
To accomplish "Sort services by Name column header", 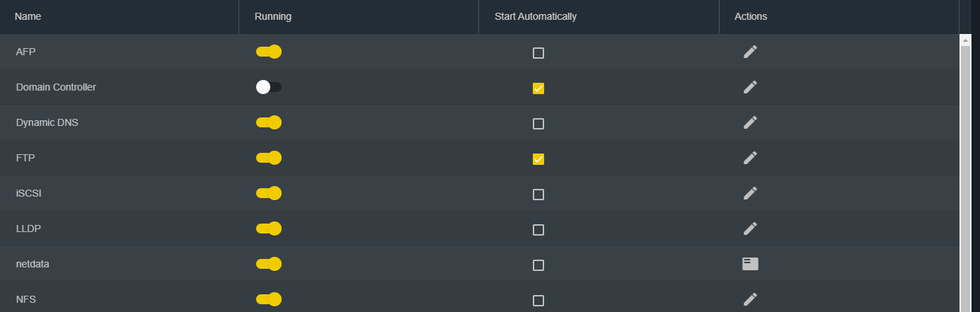I will tap(28, 16).
